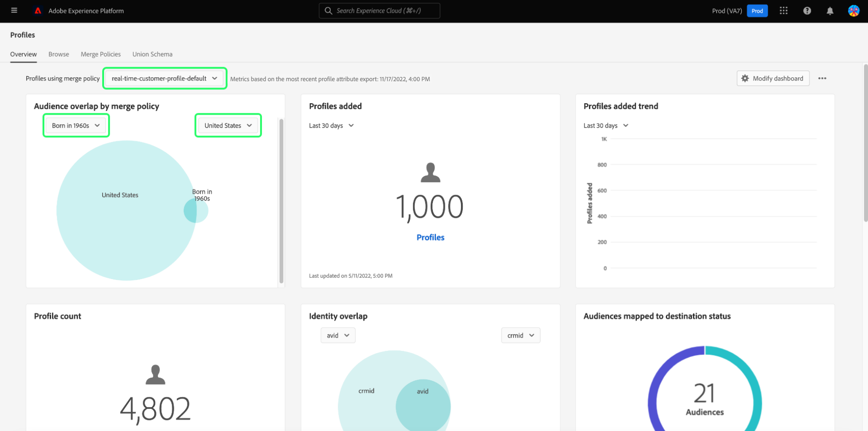Screen dimensions: 868x431
Task: Click the Audience overlap widget scrollbar
Action: 281,200
